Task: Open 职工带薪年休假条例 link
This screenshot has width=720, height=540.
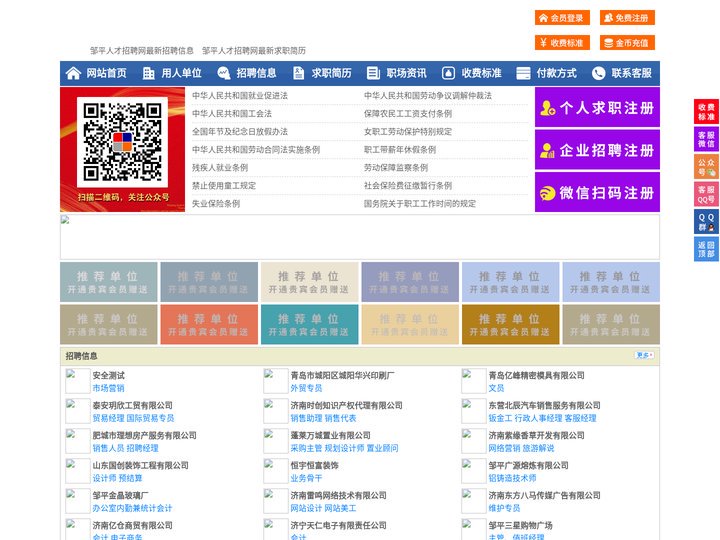Action: coord(400,150)
